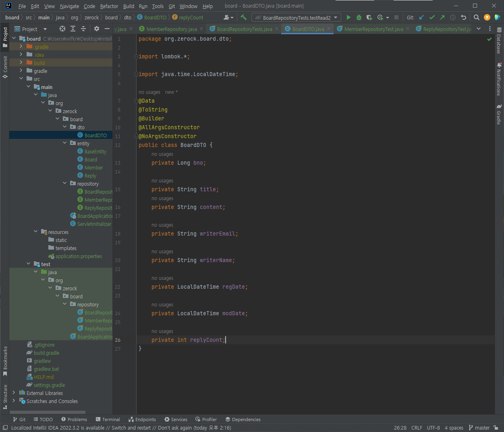This screenshot has height=432, width=504.
Task: Expand Scratches and Consoles node
Action: click(14, 401)
